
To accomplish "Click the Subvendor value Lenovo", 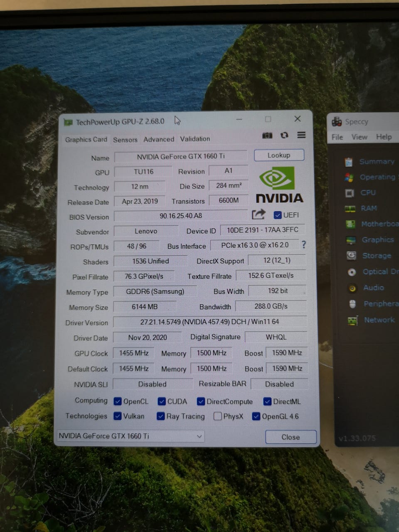I will click(146, 231).
